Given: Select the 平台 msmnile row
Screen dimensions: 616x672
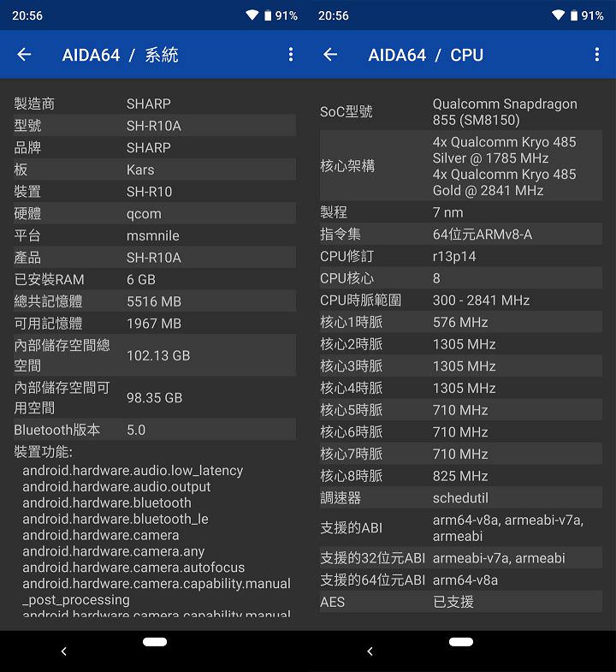Looking at the screenshot, I should coord(155,235).
